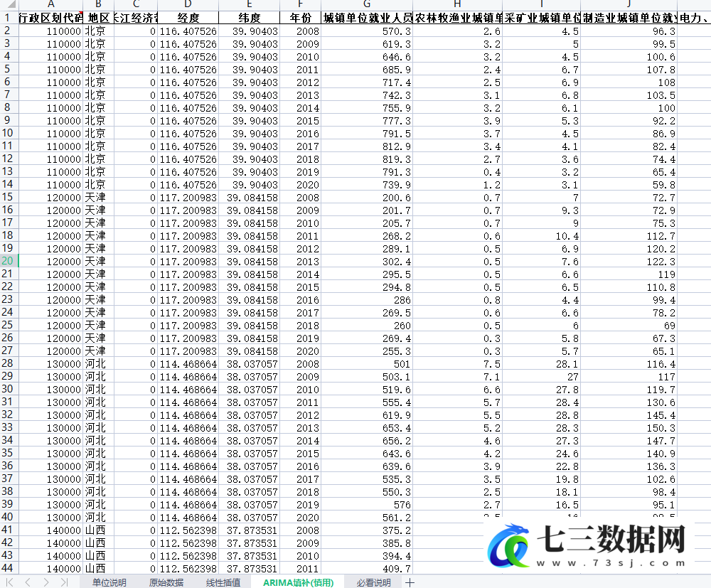
Task: Click year 2013 cell in row 7
Action: [300, 95]
